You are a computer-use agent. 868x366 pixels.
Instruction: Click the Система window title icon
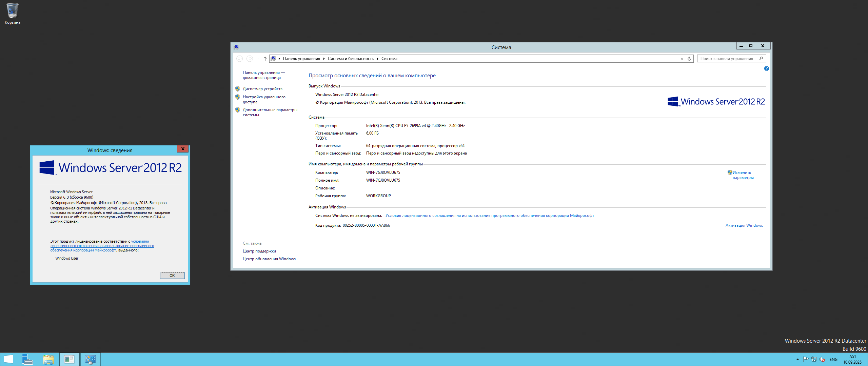tap(236, 47)
